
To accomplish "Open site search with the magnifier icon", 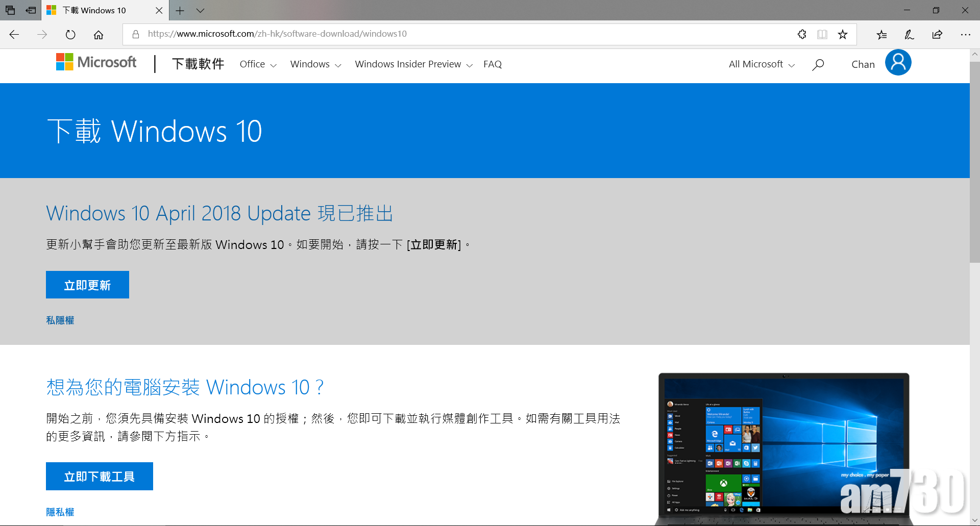I will [x=818, y=64].
